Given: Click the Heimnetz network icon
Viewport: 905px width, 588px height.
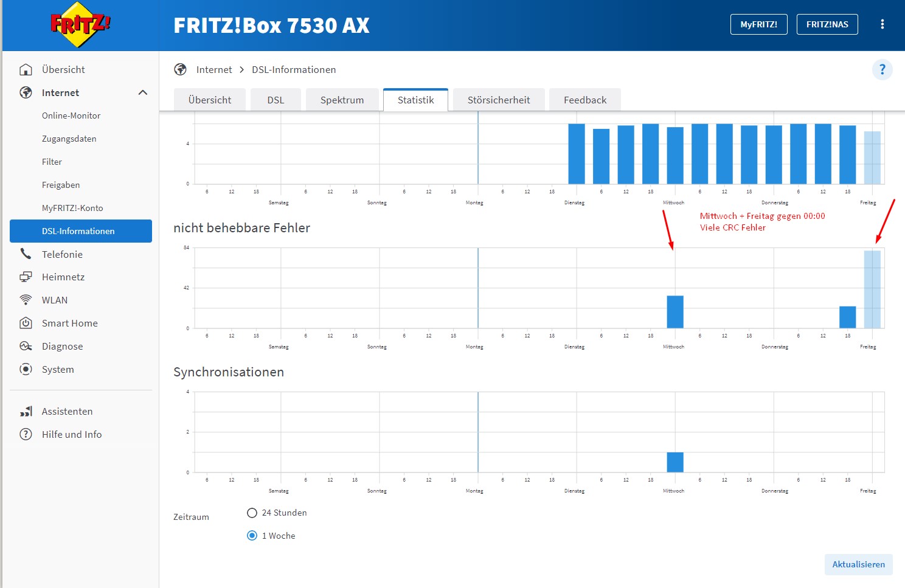Looking at the screenshot, I should [x=26, y=277].
